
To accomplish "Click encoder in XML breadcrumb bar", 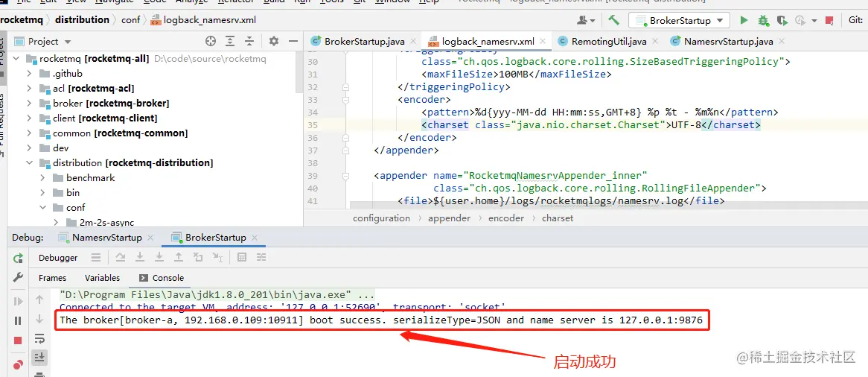I will [506, 218].
